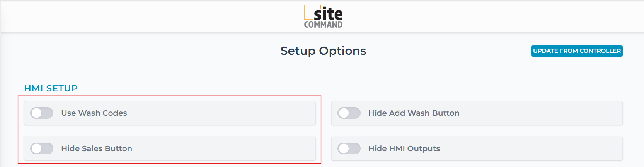This screenshot has width=644, height=167.
Task: Toggle the Hide Add Wash Button switch
Action: pos(349,113)
